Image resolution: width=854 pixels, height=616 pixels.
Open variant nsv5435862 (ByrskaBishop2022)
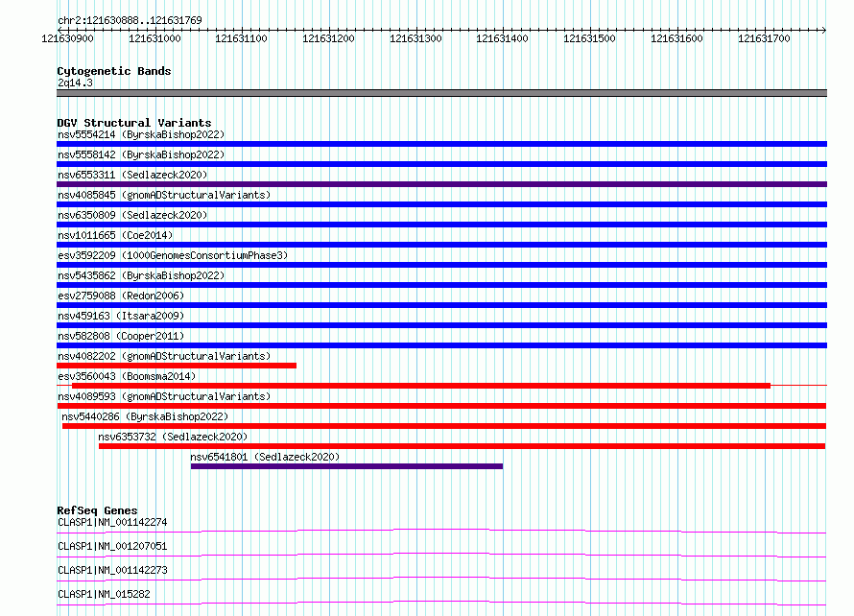[x=141, y=275]
